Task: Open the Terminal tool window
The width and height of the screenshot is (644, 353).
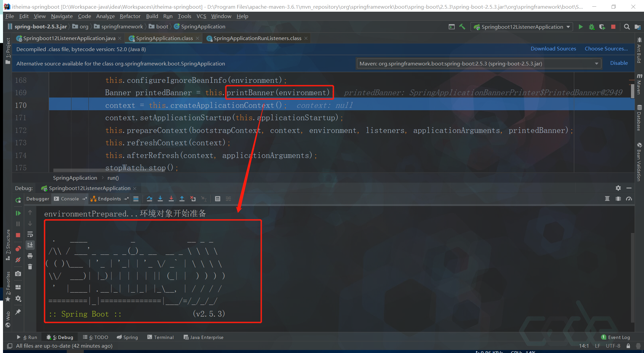Action: 161,337
